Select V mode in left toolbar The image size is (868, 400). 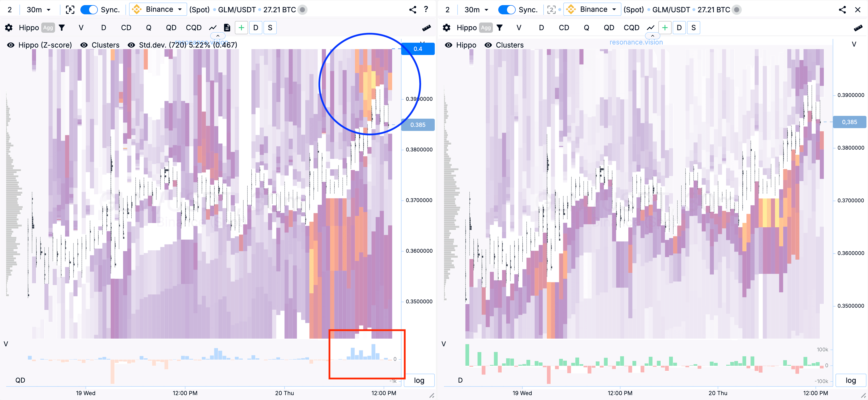click(x=81, y=28)
